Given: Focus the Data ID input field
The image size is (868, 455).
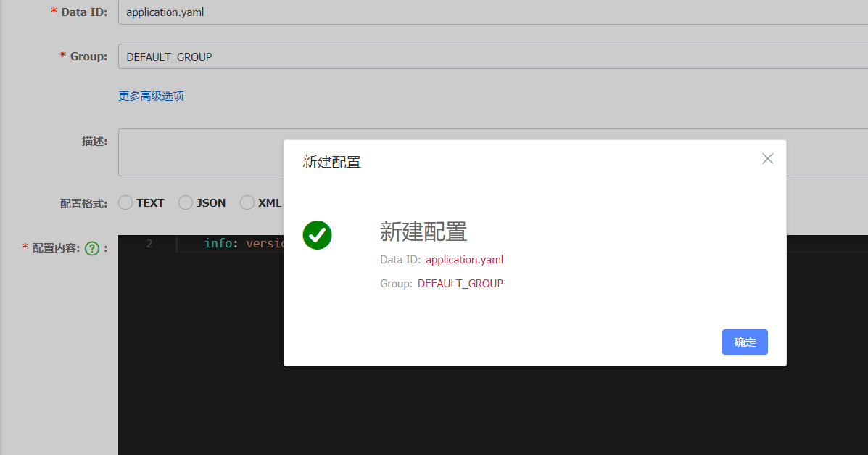Looking at the screenshot, I should 492,12.
